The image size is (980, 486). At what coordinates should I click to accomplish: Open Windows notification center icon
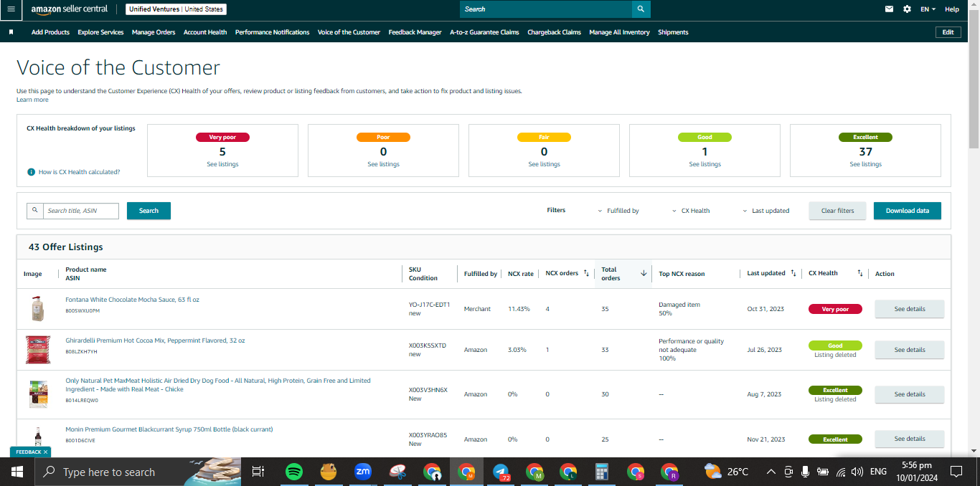(x=956, y=472)
